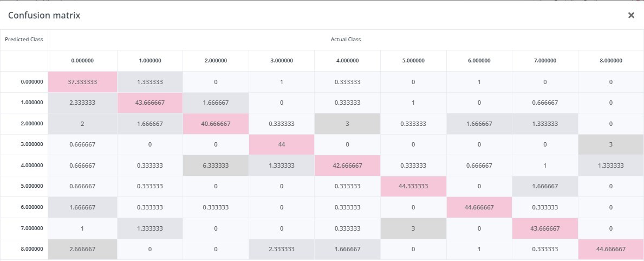The width and height of the screenshot is (644, 261).
Task: Click the Confusion matrix title text
Action: tap(44, 15)
